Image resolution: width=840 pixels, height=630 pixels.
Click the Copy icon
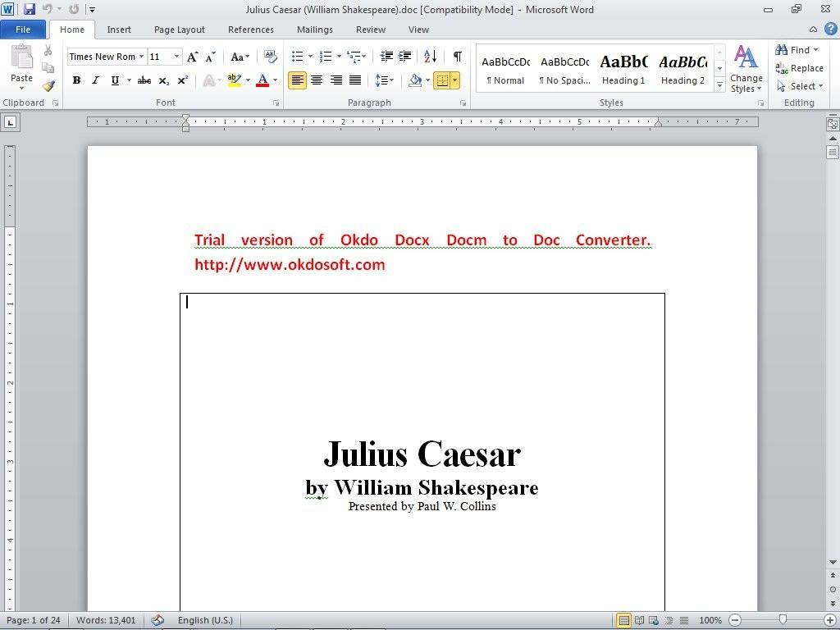click(x=48, y=67)
